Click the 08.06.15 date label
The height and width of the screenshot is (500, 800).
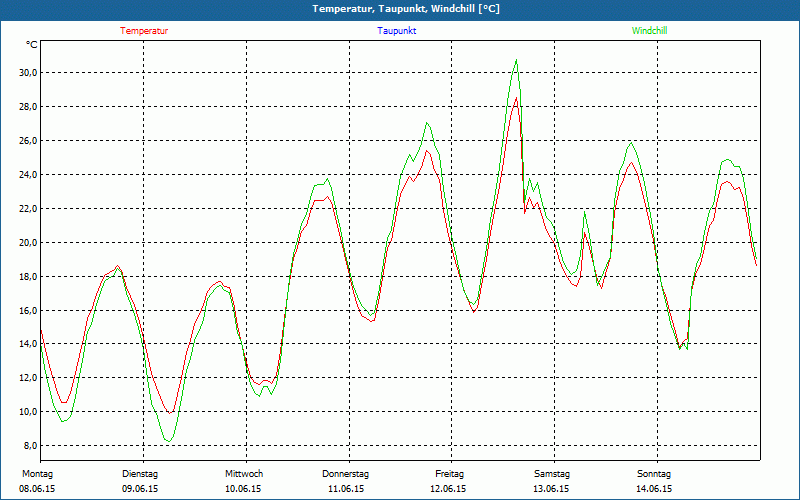(x=37, y=489)
